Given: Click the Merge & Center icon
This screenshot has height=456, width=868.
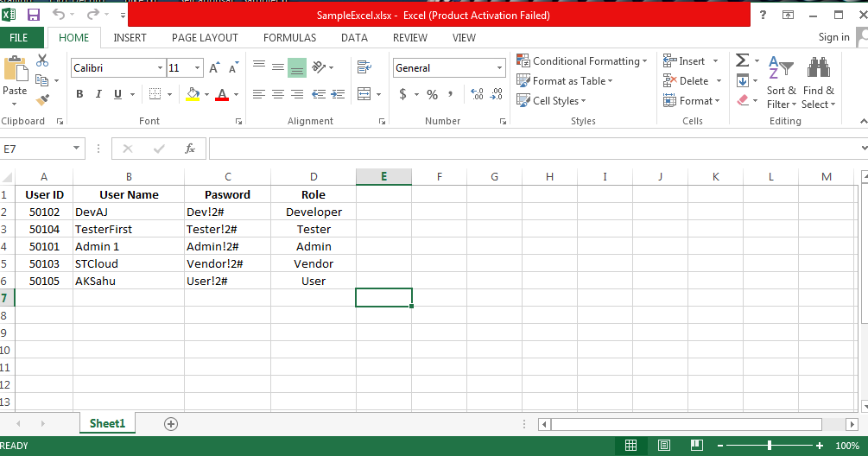Looking at the screenshot, I should click(x=364, y=94).
